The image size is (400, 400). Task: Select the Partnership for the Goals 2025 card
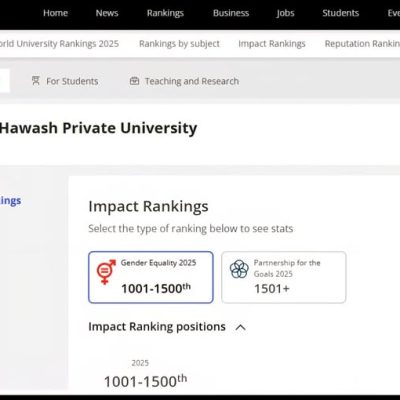284,277
